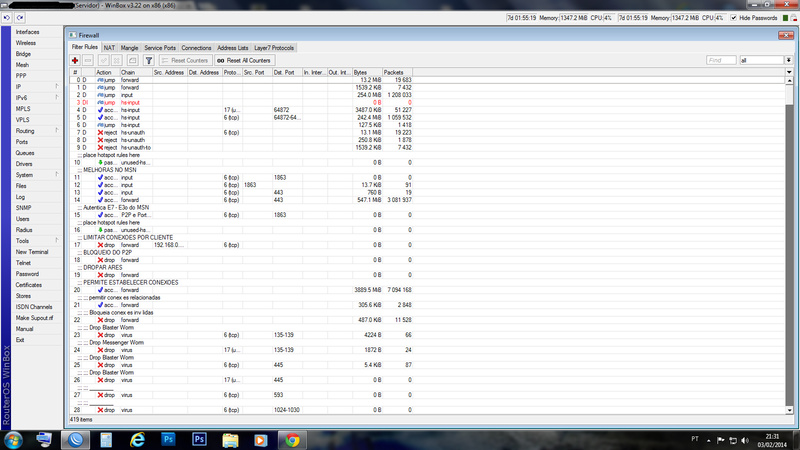Open Google Chrome from taskbar
The height and width of the screenshot is (450, 800).
(292, 440)
